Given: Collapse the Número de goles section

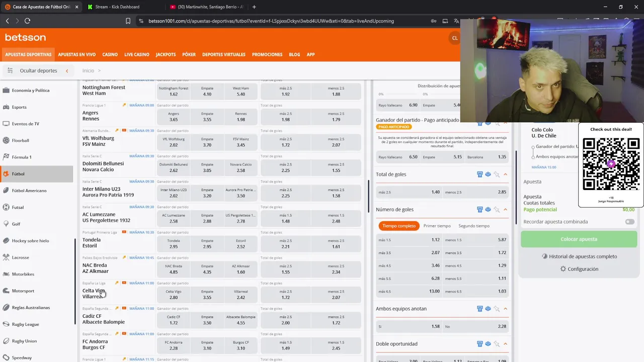Looking at the screenshot, I should click(505, 210).
